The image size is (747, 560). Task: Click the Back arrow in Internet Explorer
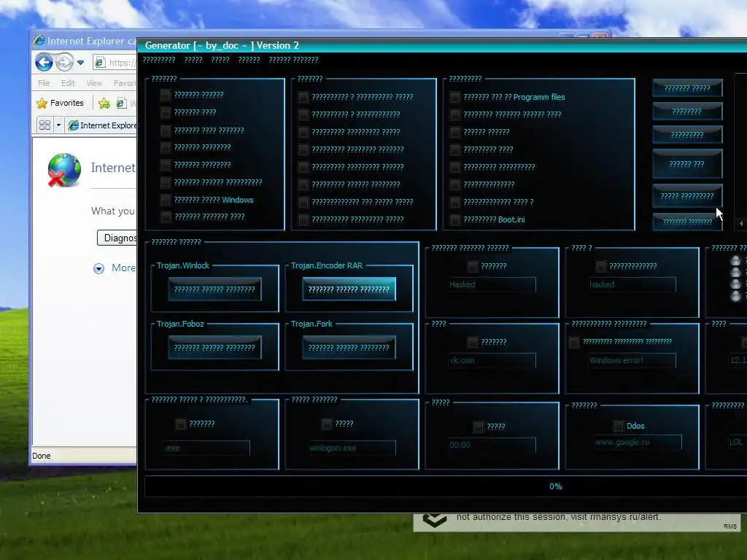click(x=44, y=63)
